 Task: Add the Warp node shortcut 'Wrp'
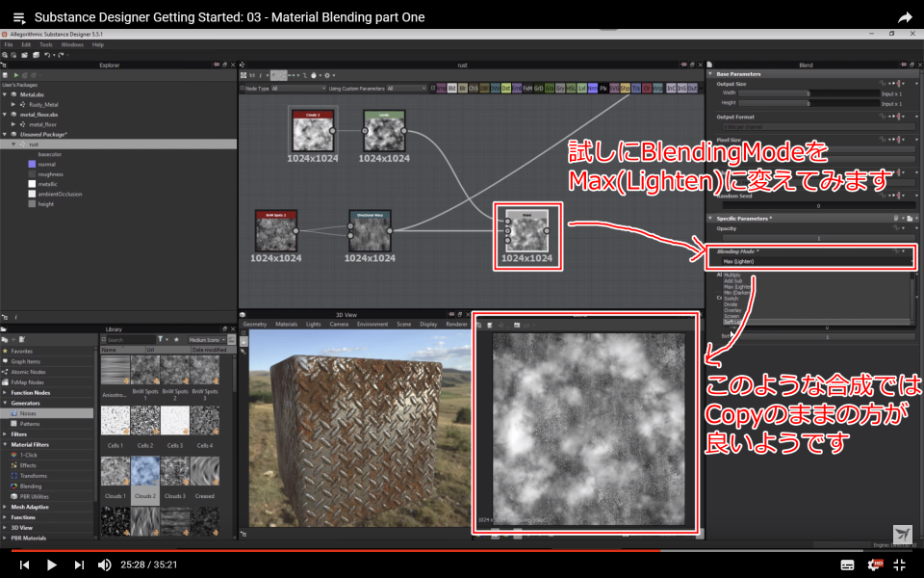coord(657,88)
